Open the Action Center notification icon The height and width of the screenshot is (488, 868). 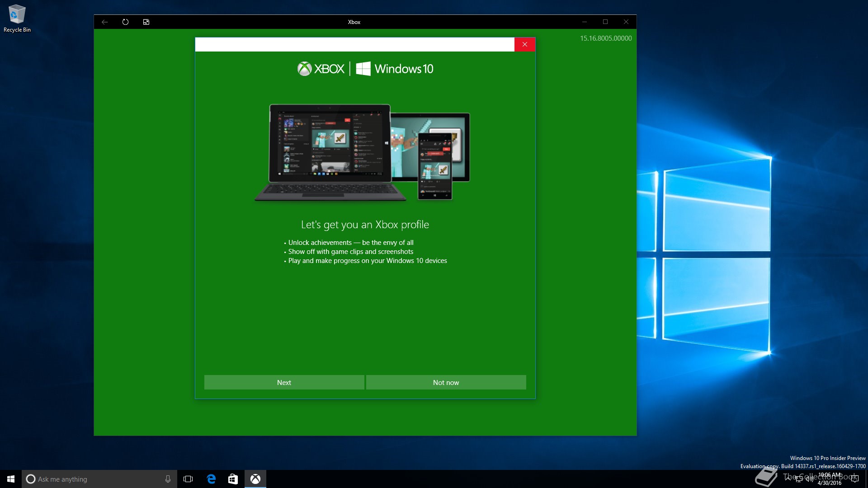[x=854, y=479]
